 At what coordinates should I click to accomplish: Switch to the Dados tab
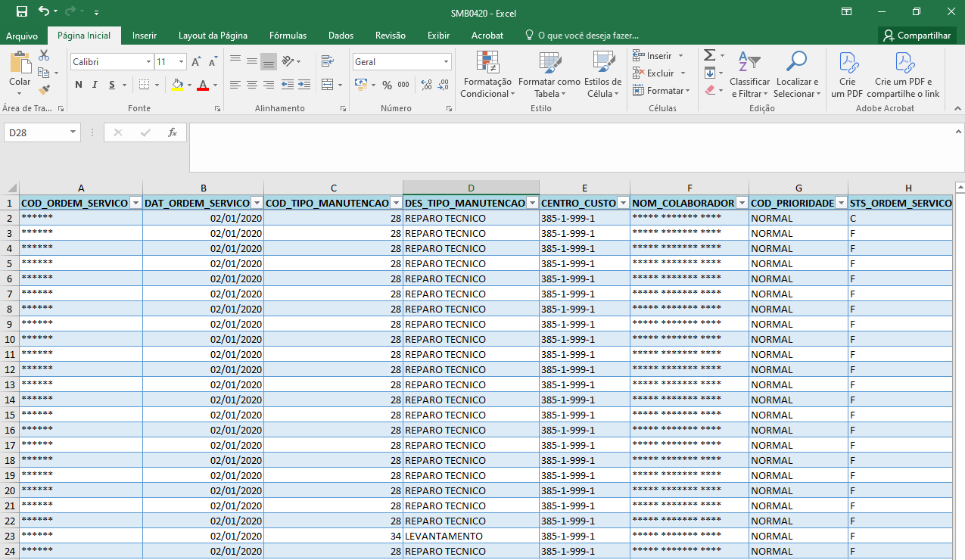(341, 36)
